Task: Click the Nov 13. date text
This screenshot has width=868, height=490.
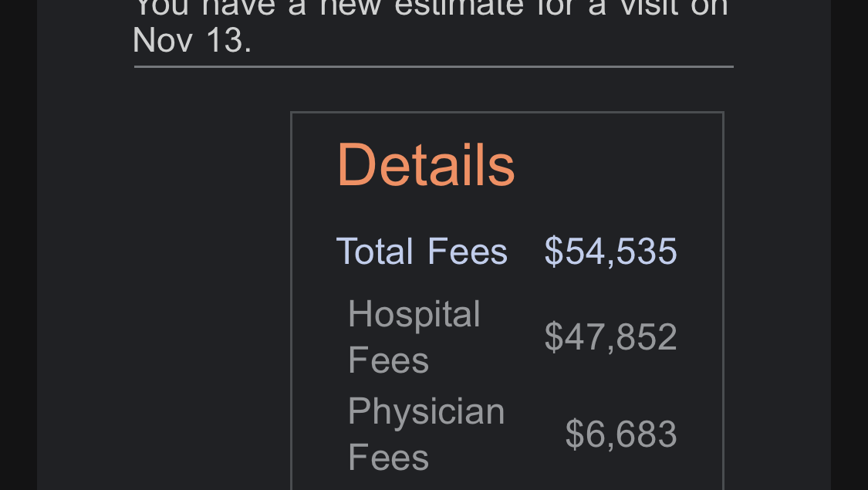Action: coord(192,40)
